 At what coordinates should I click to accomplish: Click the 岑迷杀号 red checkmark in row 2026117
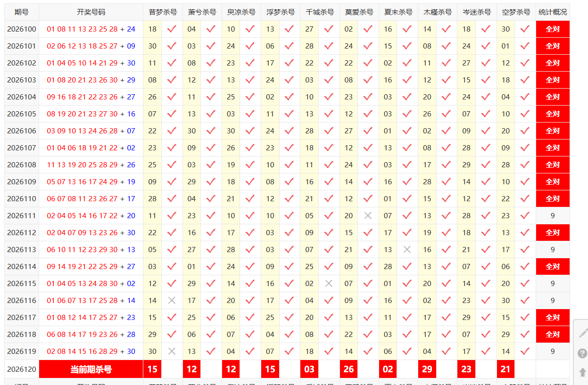[486, 318]
